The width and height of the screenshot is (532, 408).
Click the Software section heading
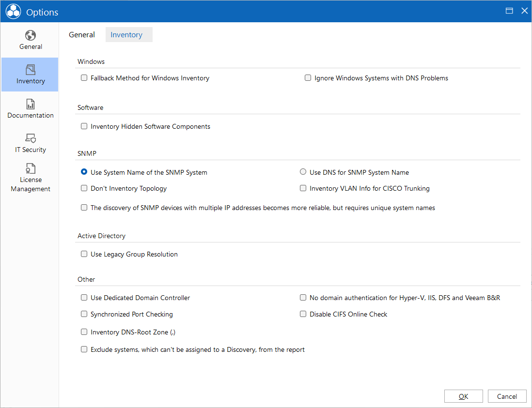(x=90, y=108)
